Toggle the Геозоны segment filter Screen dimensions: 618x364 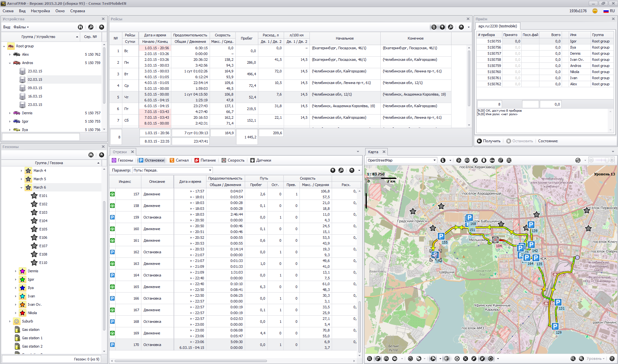pyautogui.click(x=122, y=160)
